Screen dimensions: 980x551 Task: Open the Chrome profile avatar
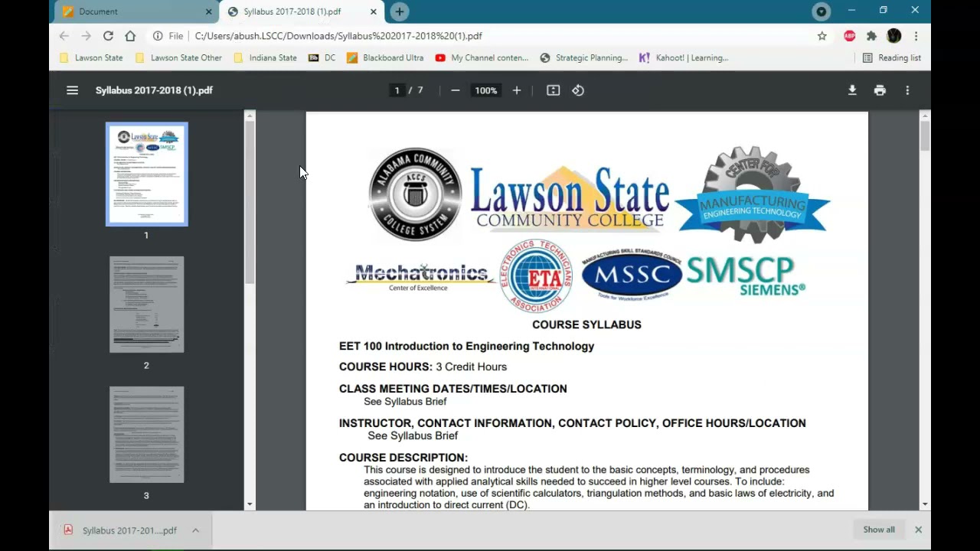click(893, 36)
